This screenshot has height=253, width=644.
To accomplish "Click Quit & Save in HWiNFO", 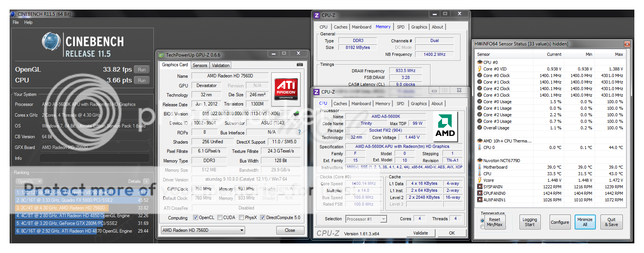I will point(611,222).
